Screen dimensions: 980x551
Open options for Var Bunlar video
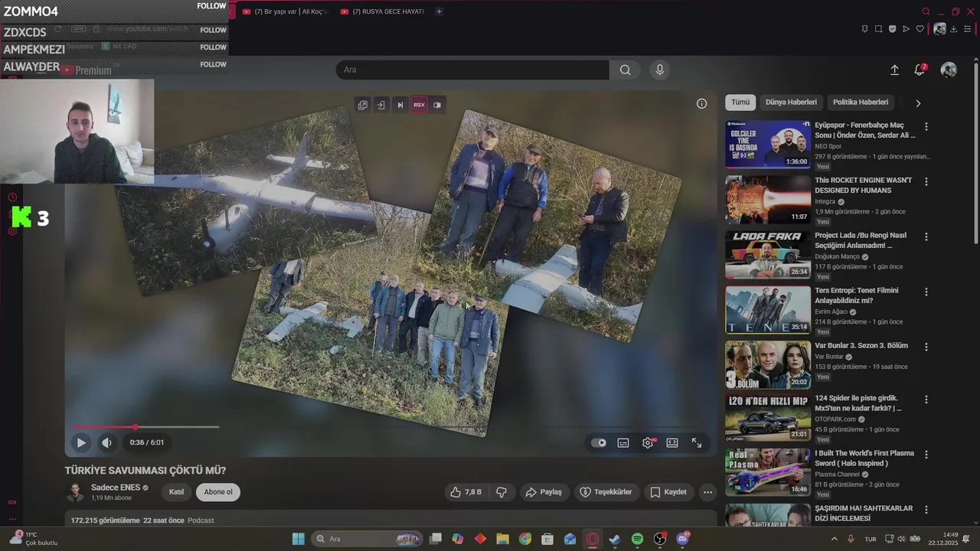pos(926,347)
